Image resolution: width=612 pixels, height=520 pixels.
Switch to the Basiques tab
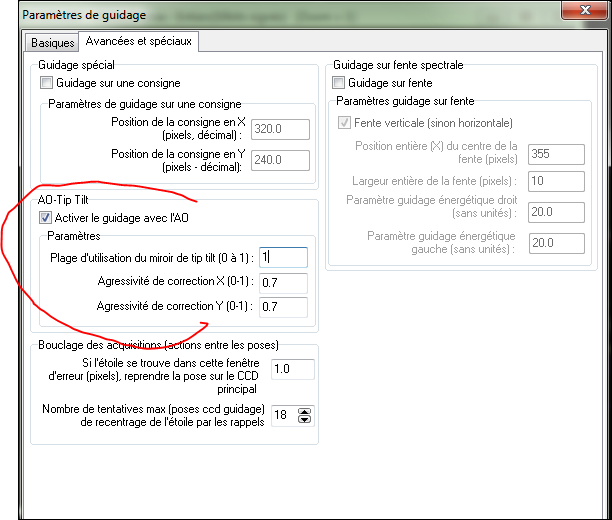pos(52,43)
